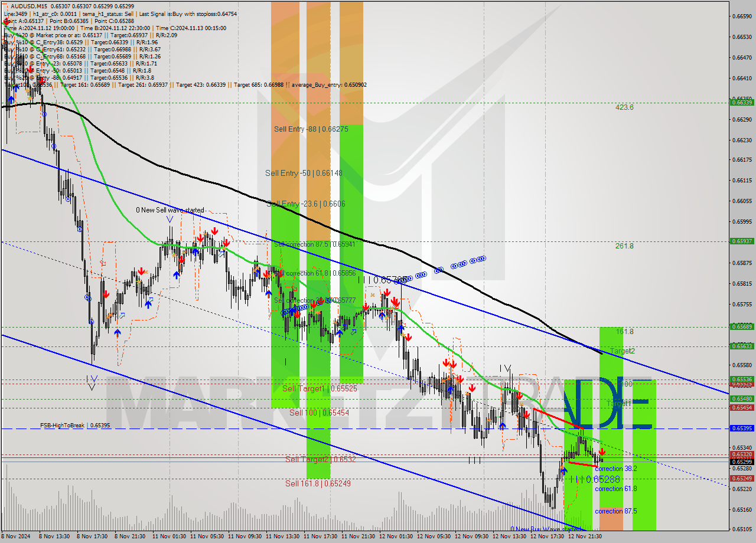Click the green 0.65937 price axis tag
This screenshot has width=756, height=543.
click(742, 241)
